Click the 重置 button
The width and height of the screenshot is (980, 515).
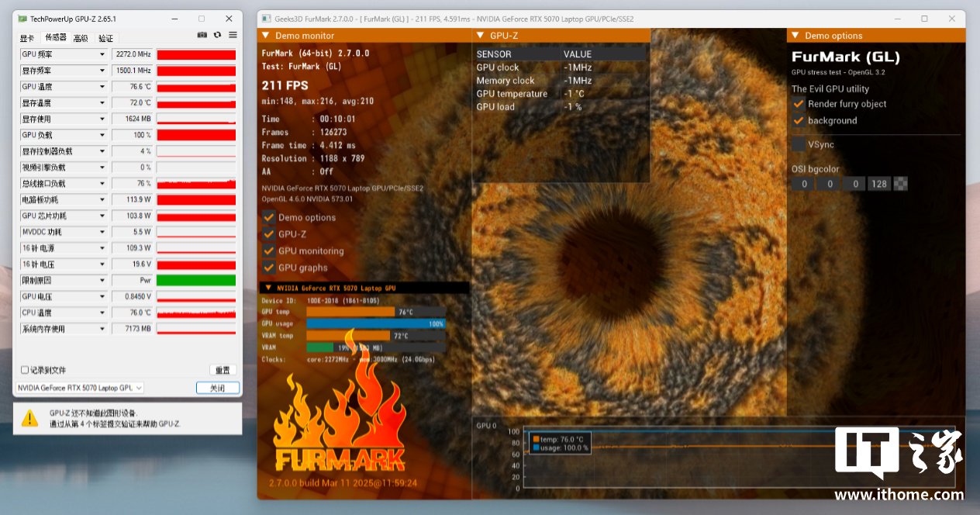pyautogui.click(x=223, y=370)
